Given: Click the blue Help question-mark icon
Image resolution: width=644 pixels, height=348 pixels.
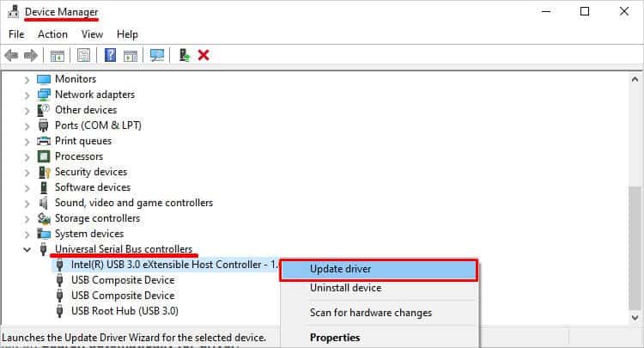Looking at the screenshot, I should tap(110, 55).
